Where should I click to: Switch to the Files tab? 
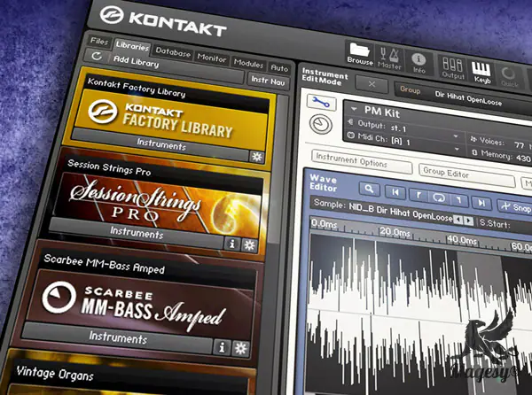(x=99, y=42)
